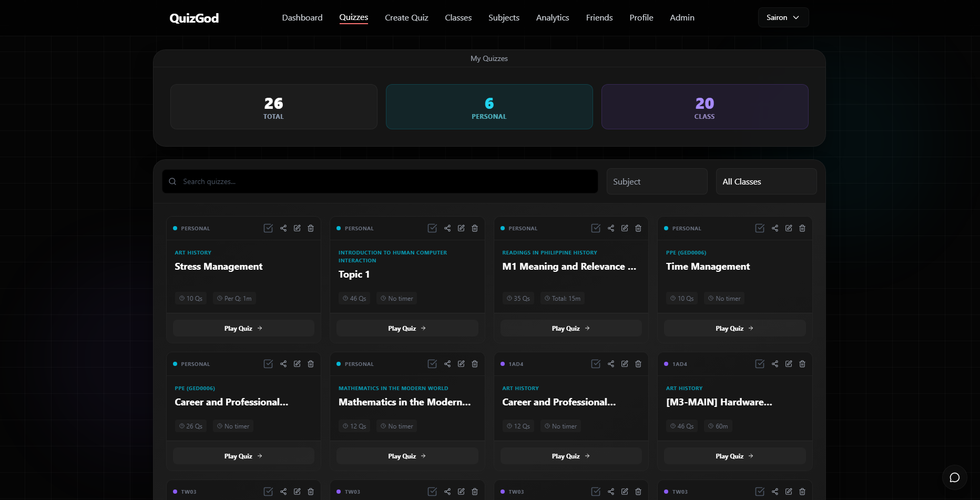The width and height of the screenshot is (980, 500).
Task: Select the Time Management card checkbox
Action: point(759,228)
